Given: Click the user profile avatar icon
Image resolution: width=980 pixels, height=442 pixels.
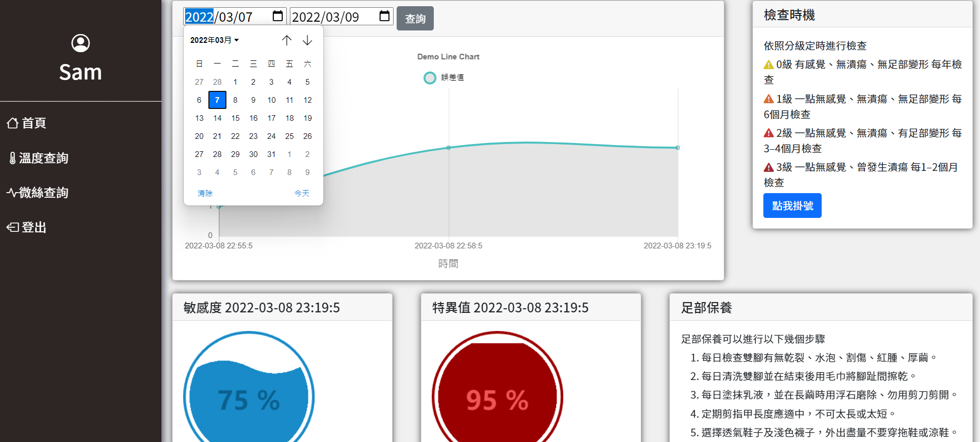Looking at the screenshot, I should click(80, 43).
